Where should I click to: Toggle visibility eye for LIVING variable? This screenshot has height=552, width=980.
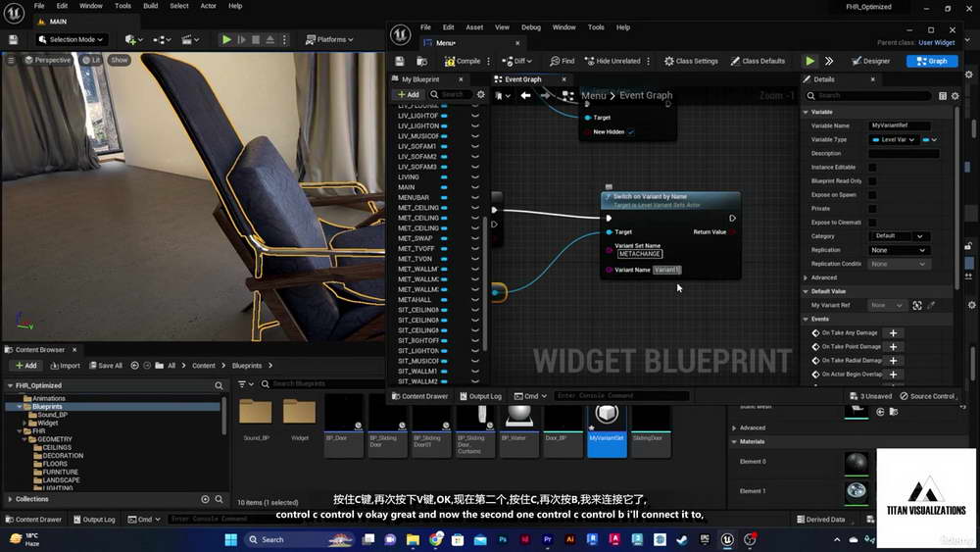pos(475,176)
